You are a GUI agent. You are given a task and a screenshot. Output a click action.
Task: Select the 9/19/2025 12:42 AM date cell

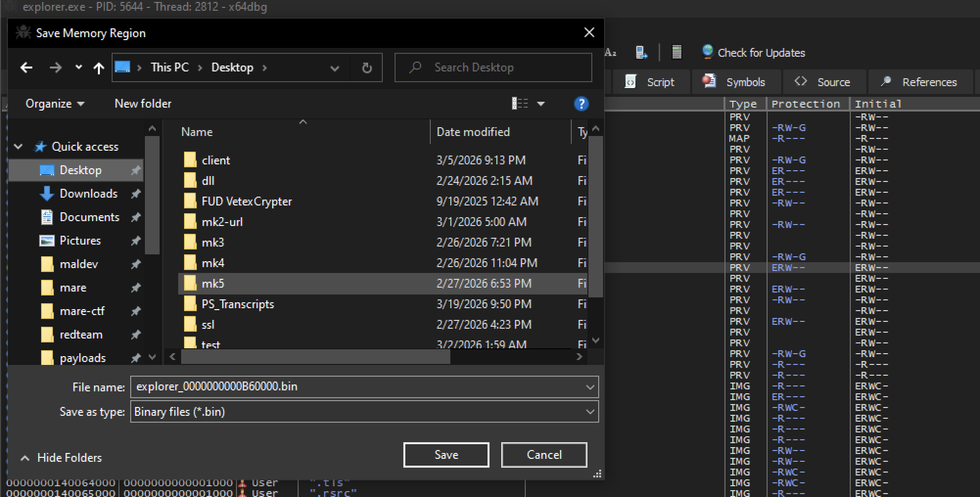(488, 202)
